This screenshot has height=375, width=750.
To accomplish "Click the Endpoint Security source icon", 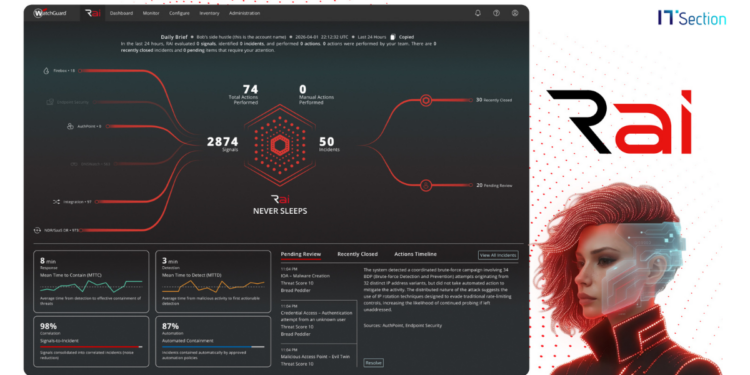I will point(50,102).
